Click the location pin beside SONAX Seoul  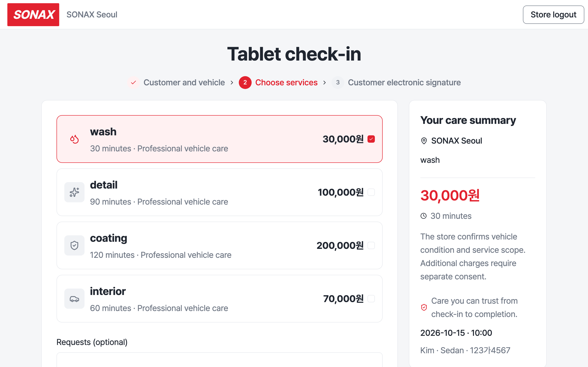[424, 141]
